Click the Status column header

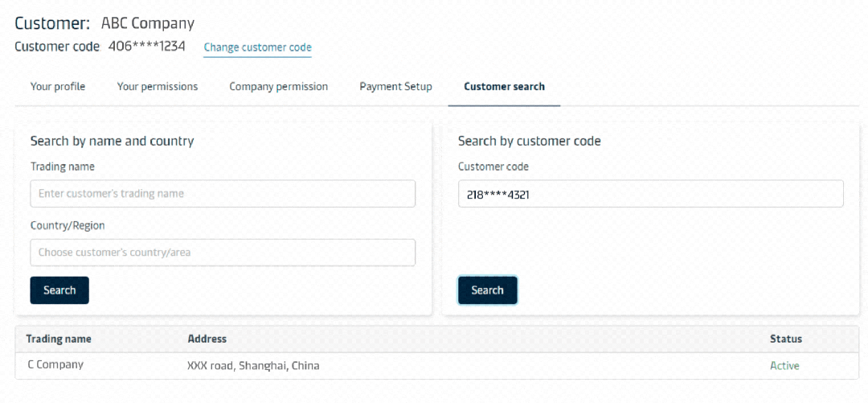point(785,339)
